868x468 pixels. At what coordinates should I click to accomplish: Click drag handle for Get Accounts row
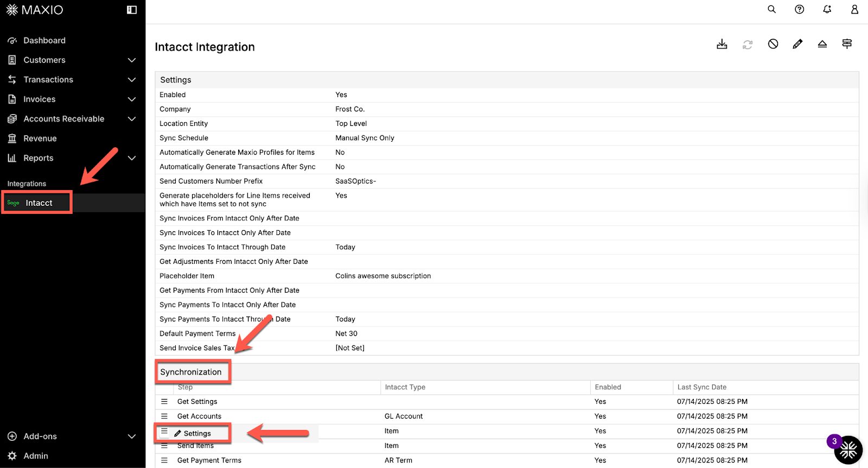click(x=164, y=416)
